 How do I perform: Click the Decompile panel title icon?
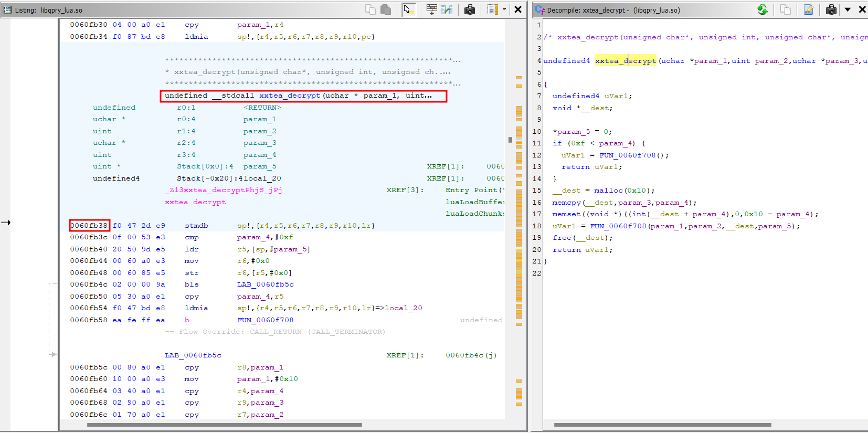(x=539, y=10)
